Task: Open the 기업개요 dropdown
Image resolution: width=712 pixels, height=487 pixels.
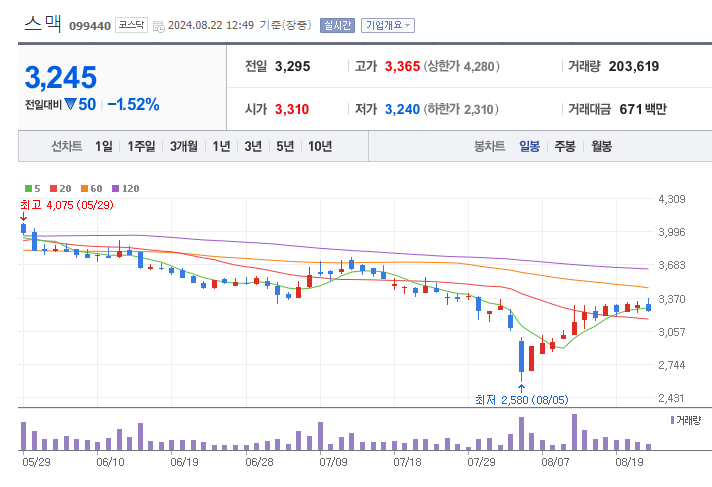Action: click(x=388, y=25)
